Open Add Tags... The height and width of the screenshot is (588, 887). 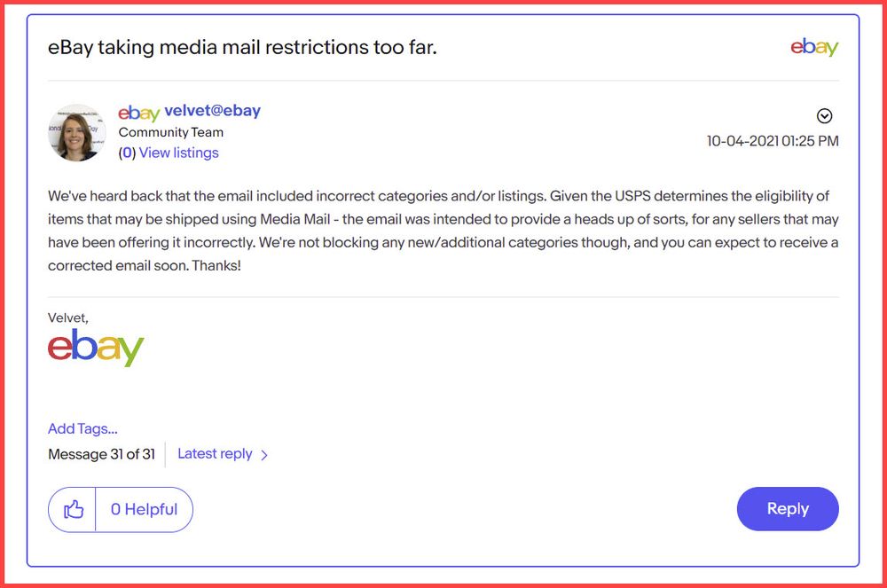pos(82,428)
